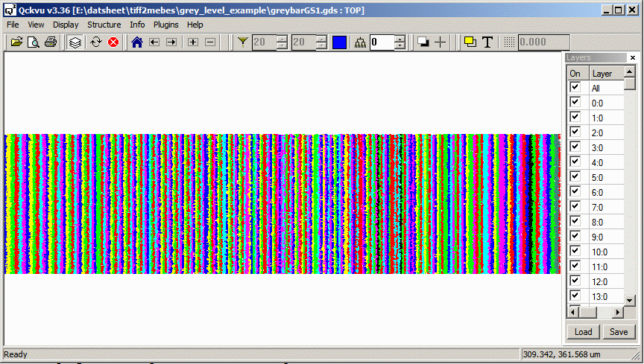644x364 pixels.
Task: Click the On column header
Action: point(578,74)
